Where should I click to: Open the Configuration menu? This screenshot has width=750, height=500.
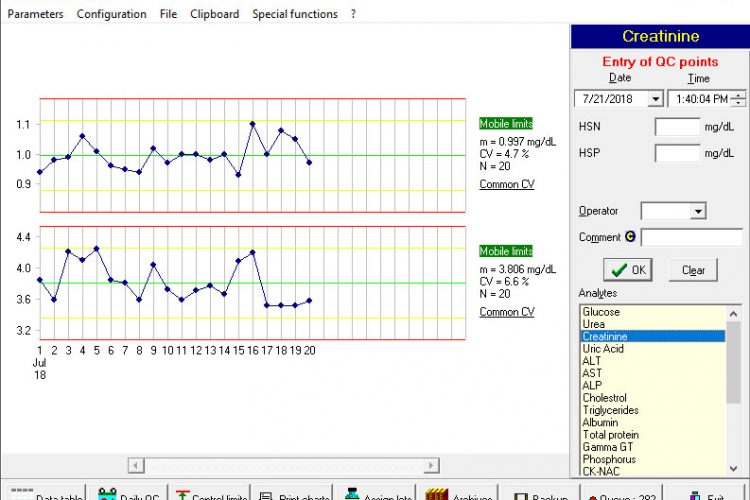pos(111,14)
